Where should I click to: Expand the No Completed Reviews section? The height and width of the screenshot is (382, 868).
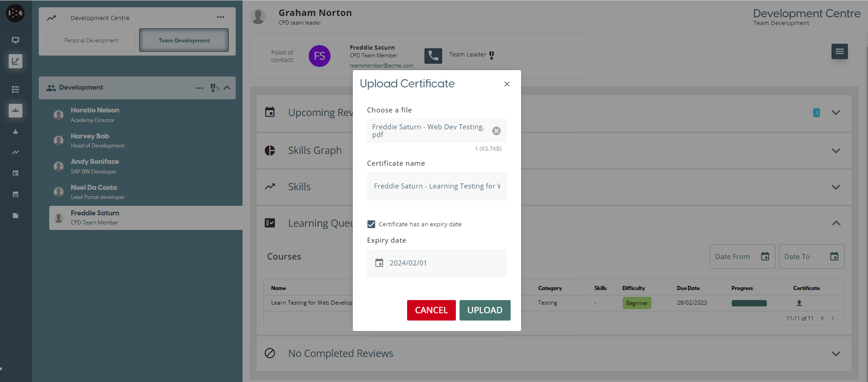tap(835, 354)
